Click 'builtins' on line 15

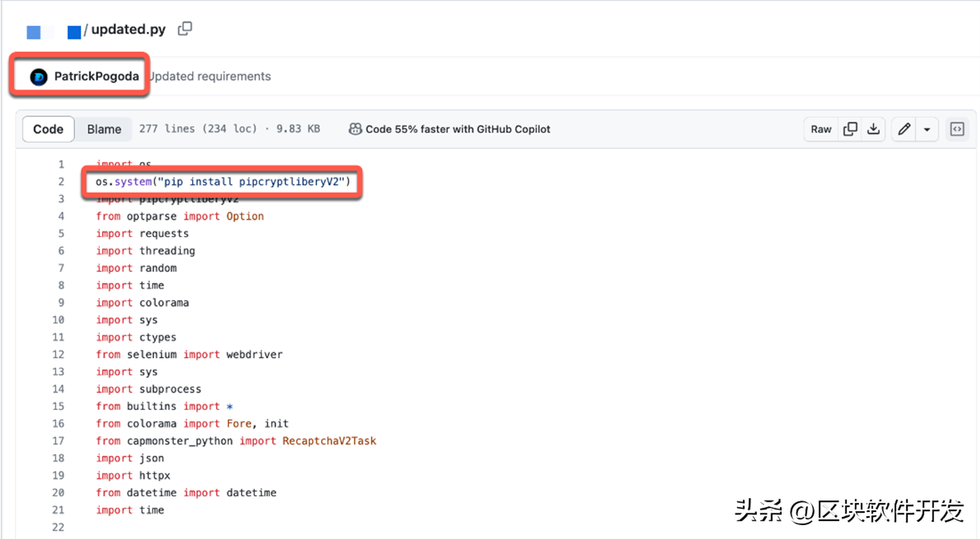pyautogui.click(x=152, y=406)
